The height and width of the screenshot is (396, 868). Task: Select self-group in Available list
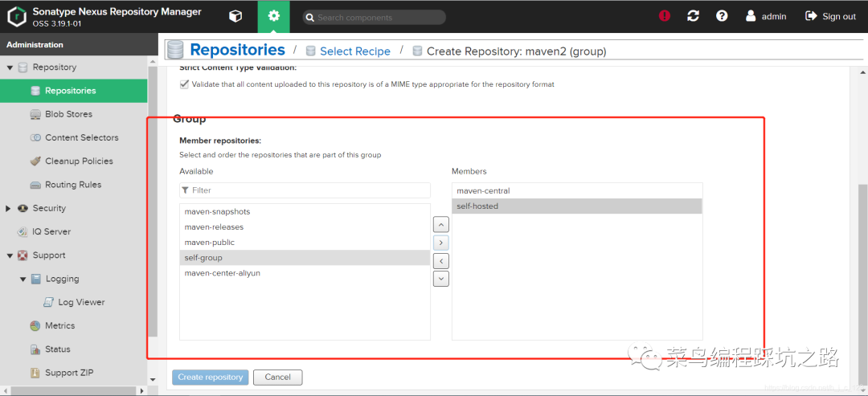pos(305,258)
